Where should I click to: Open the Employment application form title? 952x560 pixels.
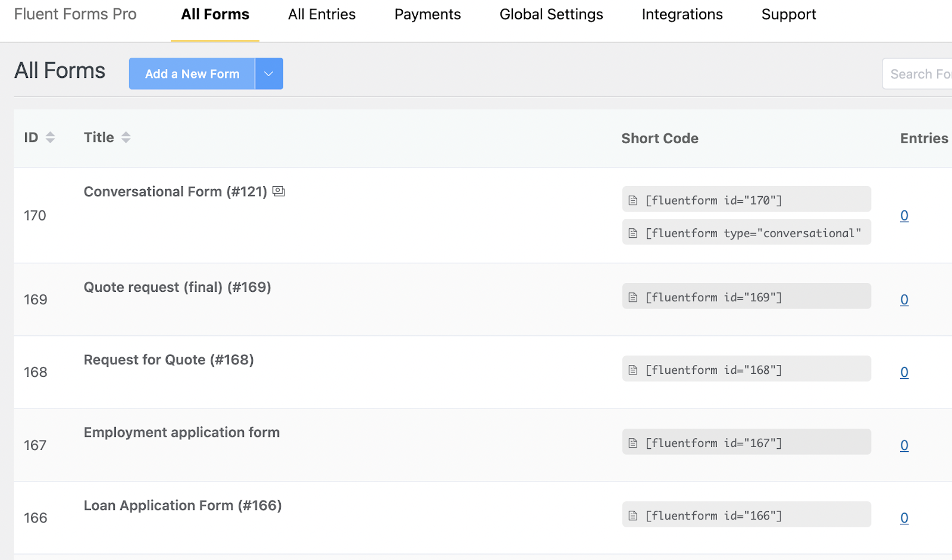point(181,432)
